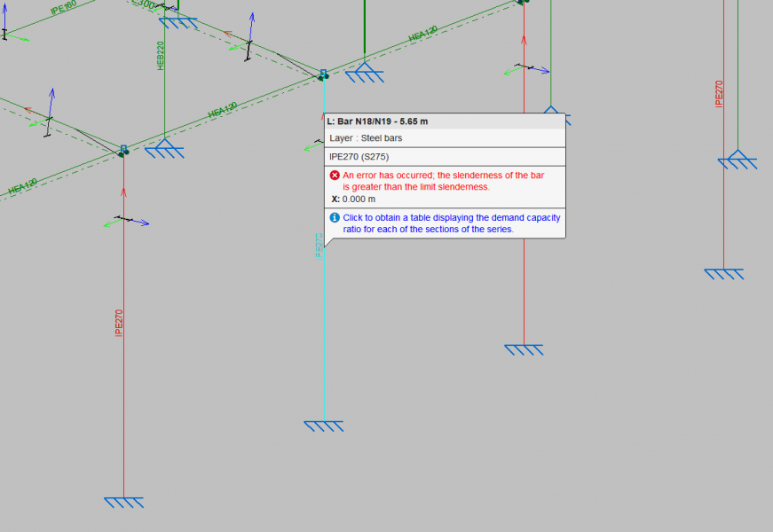Viewport: 773px width, 532px height.
Task: Click the local axes symbol on the left red column
Action: (125, 220)
